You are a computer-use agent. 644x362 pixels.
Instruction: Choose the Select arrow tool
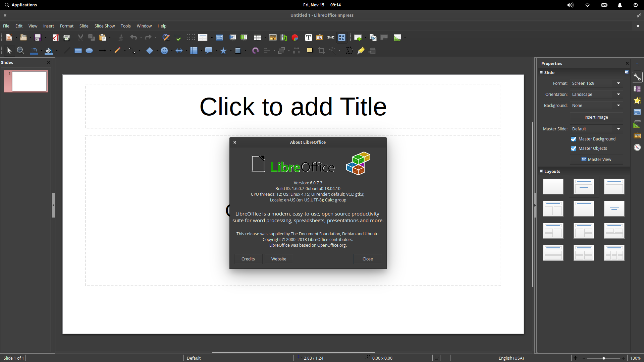[x=9, y=51]
